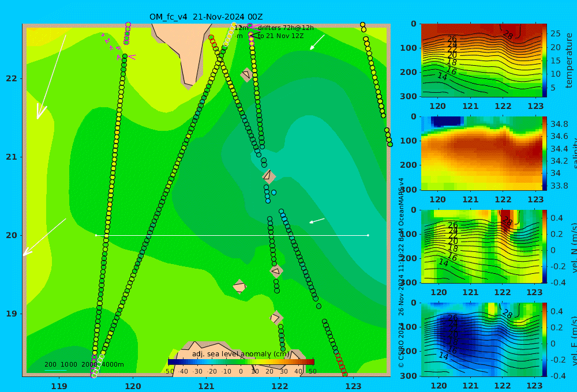Click the cyan drifter circle near 20.5°N, 121.9°E
The height and width of the screenshot is (392, 577).
coord(273,193)
